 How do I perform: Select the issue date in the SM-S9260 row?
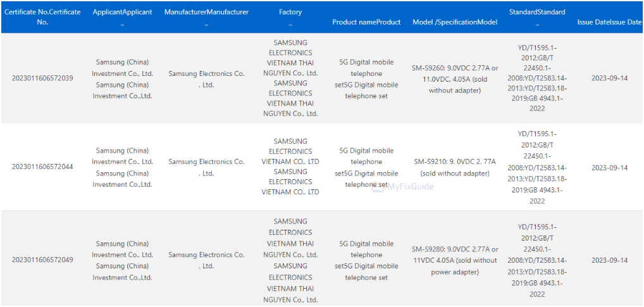click(x=609, y=78)
